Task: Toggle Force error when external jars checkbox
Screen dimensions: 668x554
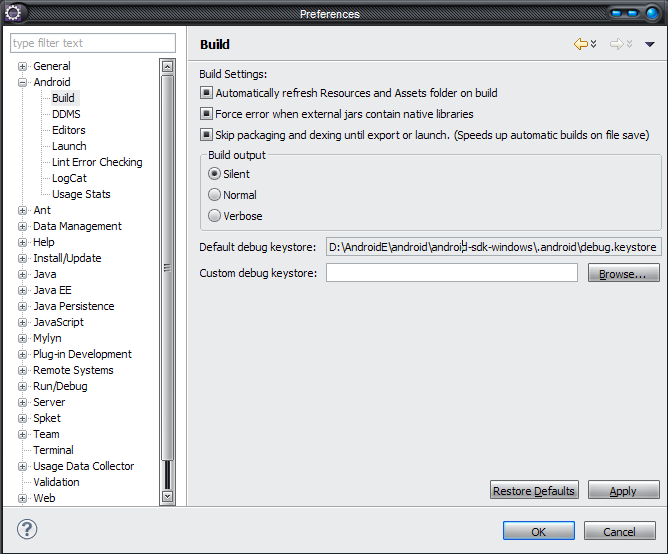Action: tap(206, 113)
